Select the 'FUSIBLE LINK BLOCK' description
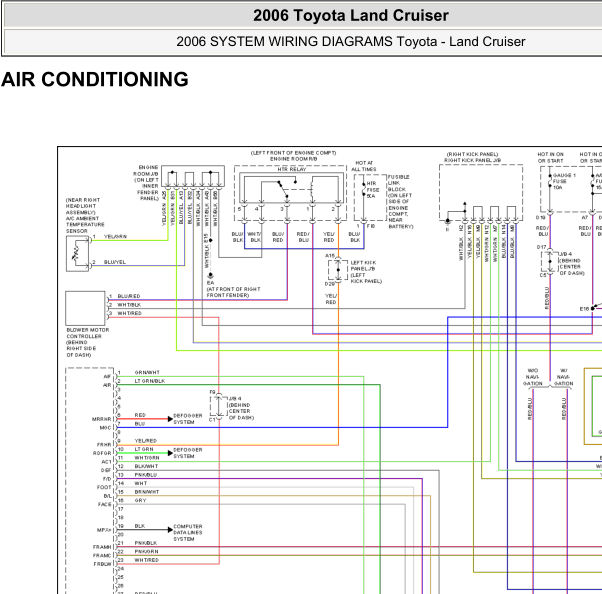The image size is (602, 594). (400, 202)
